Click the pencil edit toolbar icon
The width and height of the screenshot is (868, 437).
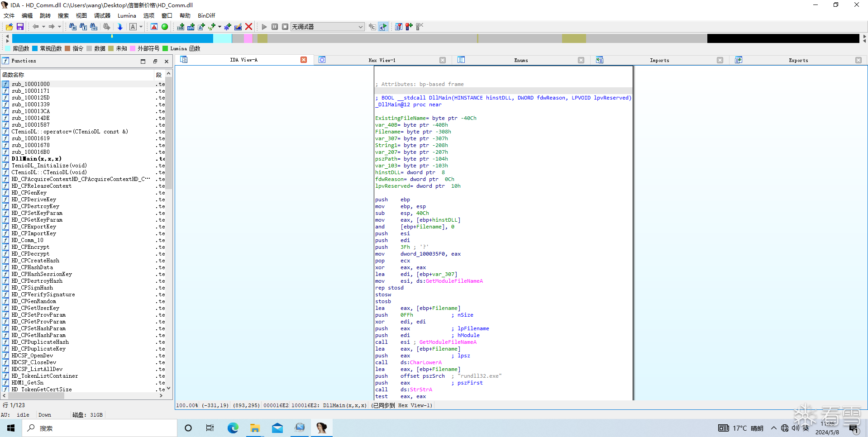[x=238, y=27]
